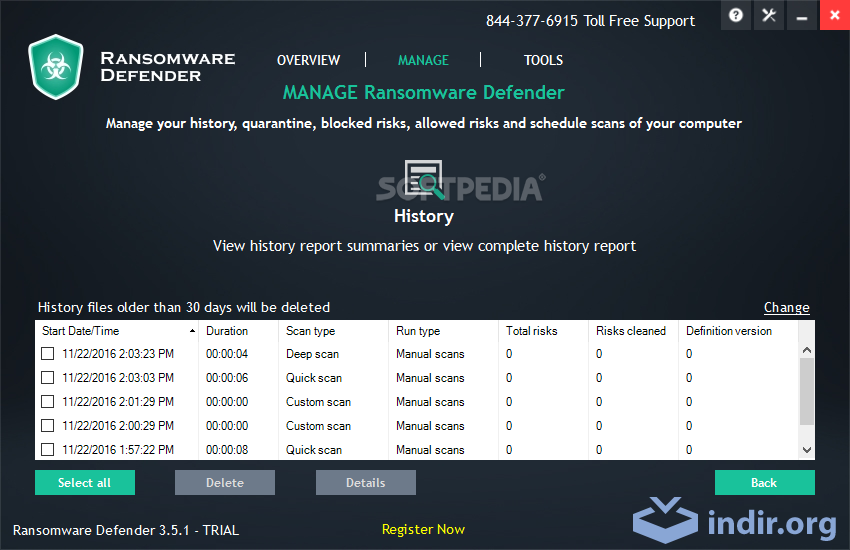Switch to the TOOLS tab
850x550 pixels.
click(543, 60)
